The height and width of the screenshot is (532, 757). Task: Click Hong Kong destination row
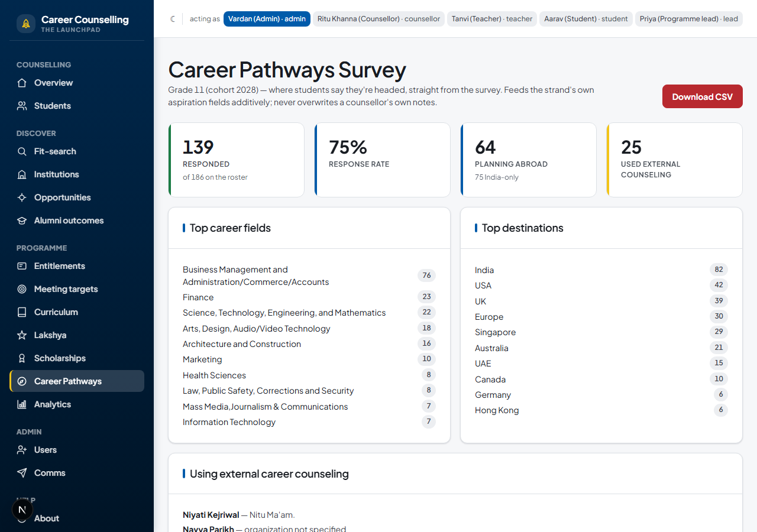point(601,410)
